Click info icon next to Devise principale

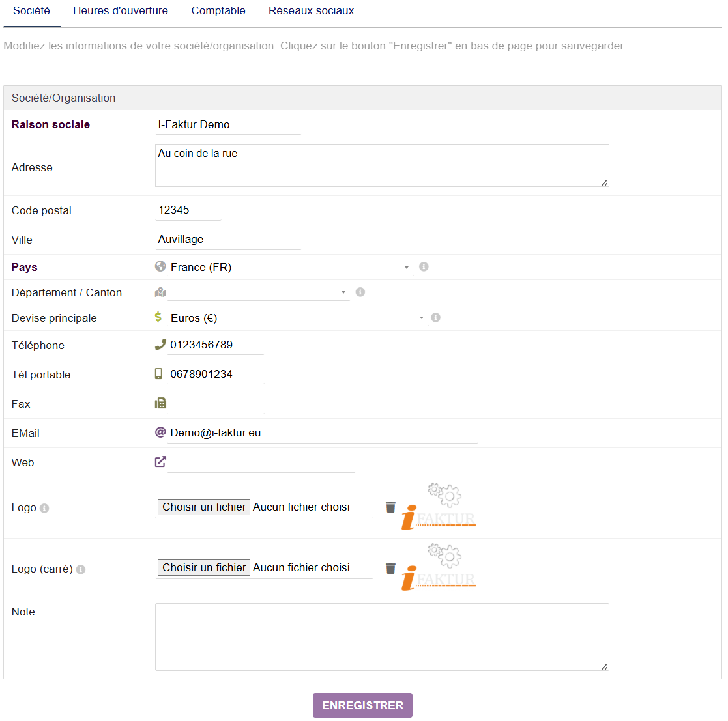pos(436,318)
